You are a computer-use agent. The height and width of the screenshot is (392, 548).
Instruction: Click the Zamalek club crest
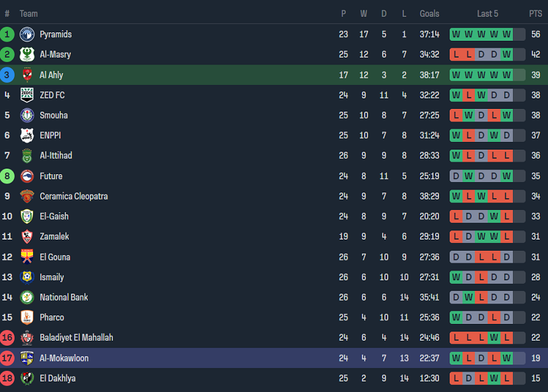(x=27, y=237)
